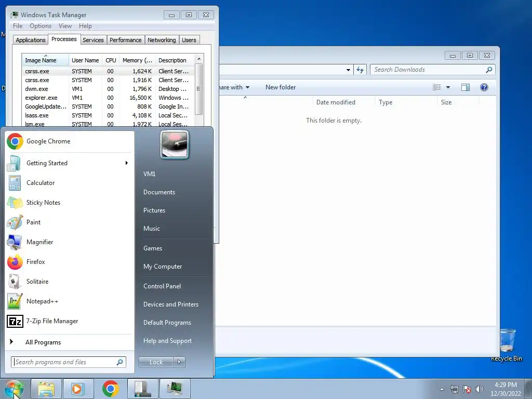The height and width of the screenshot is (399, 532).
Task: Switch to the Users tab
Action: point(189,40)
